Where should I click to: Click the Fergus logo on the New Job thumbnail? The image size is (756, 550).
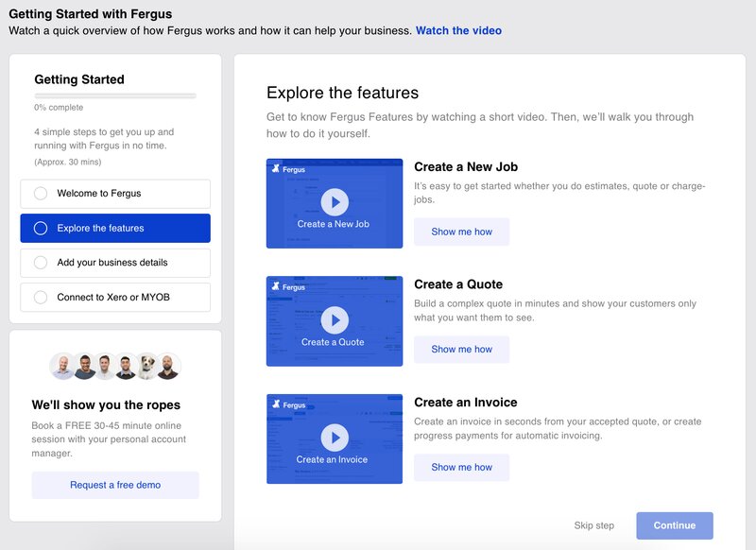(288, 169)
